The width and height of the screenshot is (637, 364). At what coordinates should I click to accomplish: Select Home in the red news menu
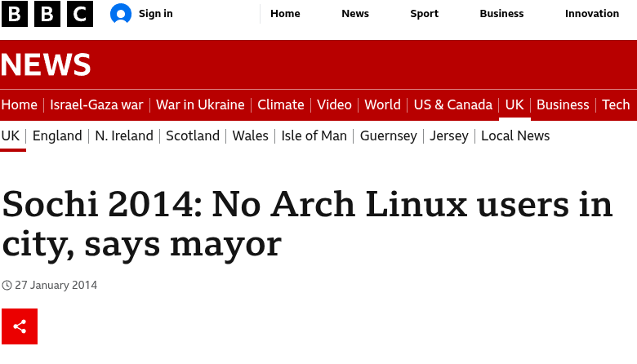19,104
